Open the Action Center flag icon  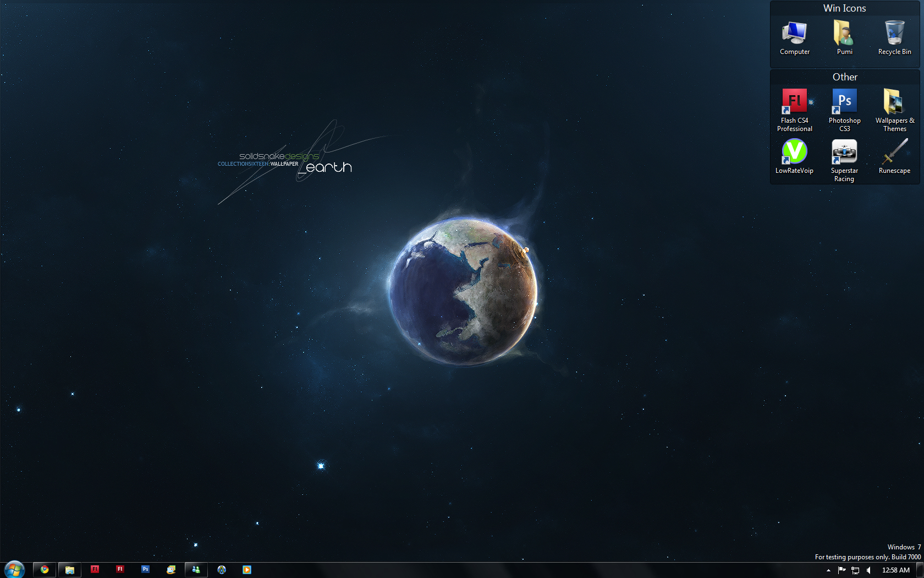pos(842,570)
